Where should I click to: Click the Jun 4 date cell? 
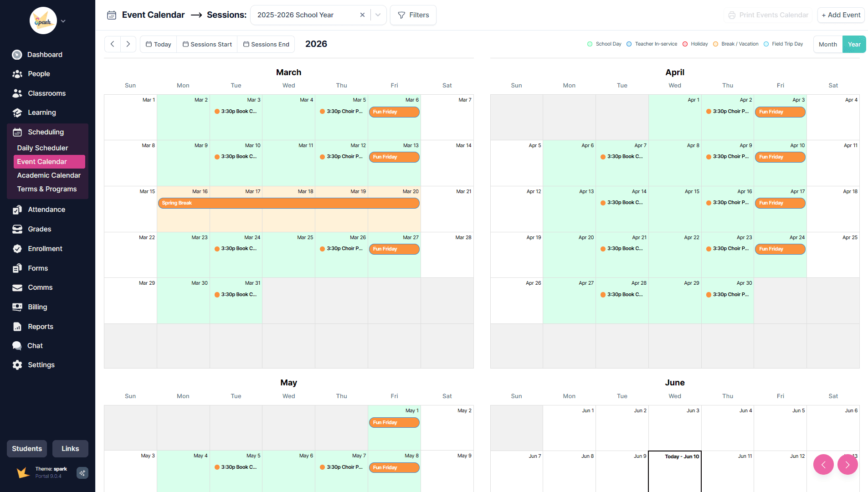point(728,428)
